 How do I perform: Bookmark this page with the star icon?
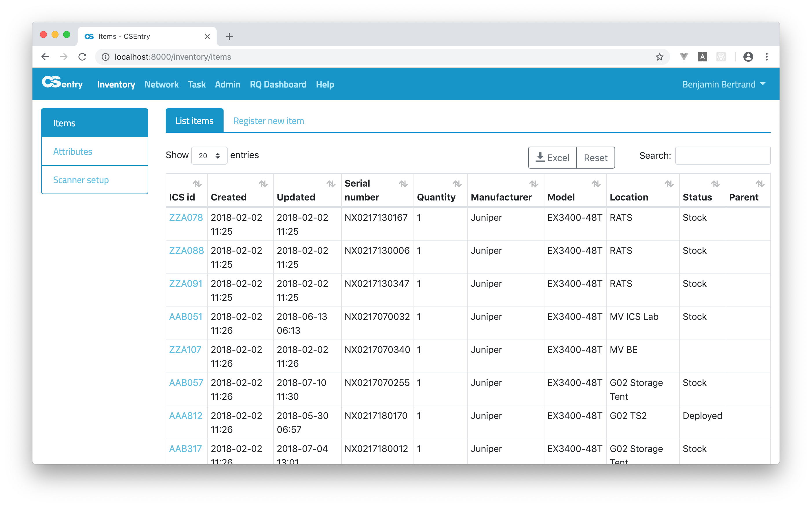click(659, 57)
